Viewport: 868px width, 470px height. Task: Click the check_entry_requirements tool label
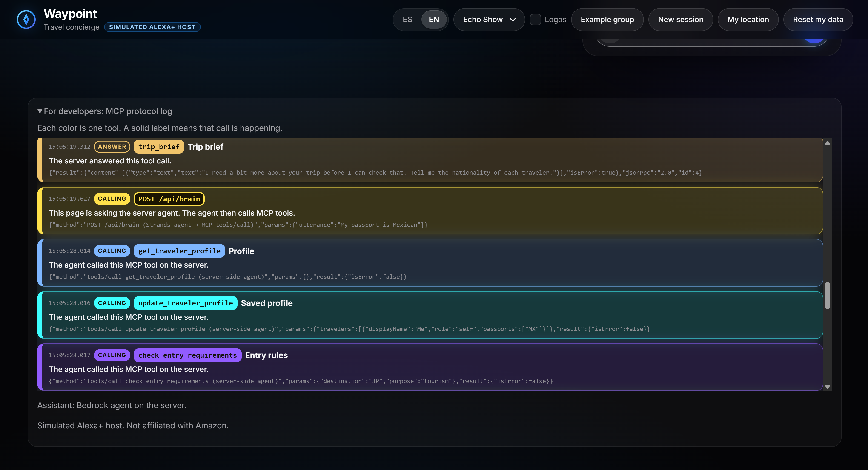187,355
